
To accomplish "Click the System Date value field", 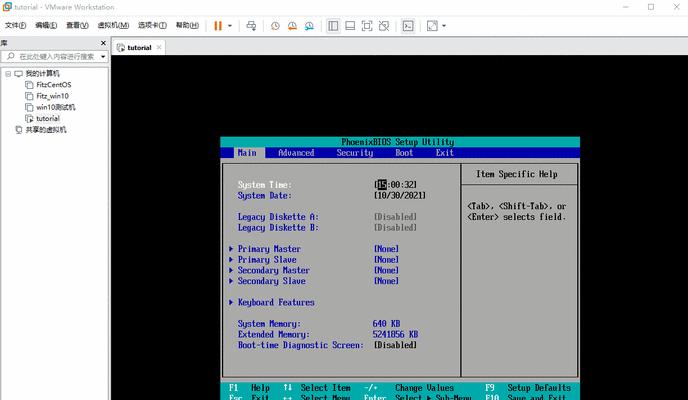I will [400, 196].
